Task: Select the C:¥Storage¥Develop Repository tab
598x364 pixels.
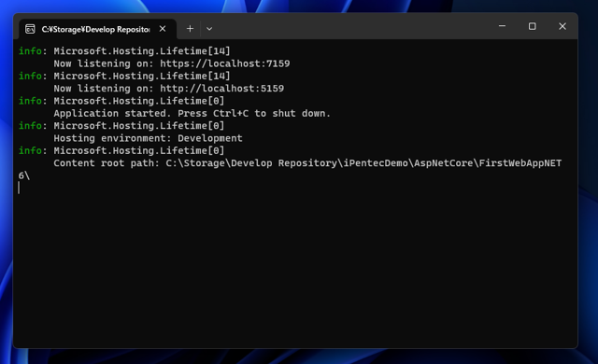Action: tap(97, 29)
